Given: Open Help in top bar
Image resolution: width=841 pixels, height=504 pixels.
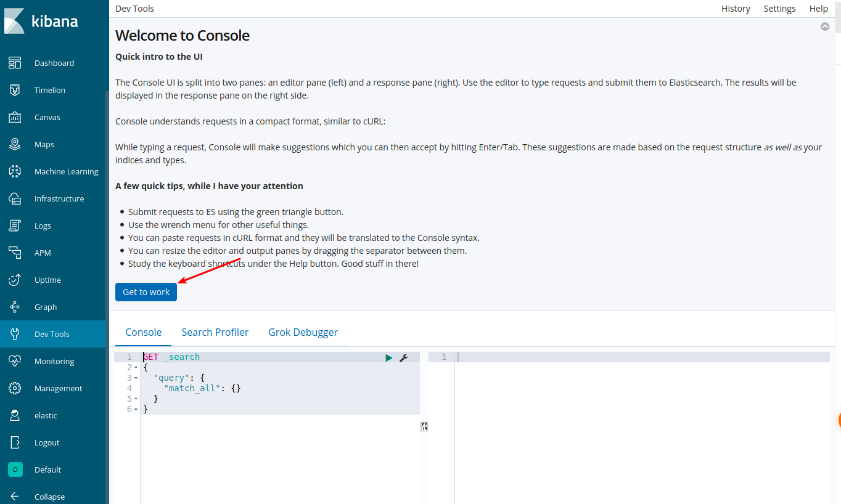Looking at the screenshot, I should (x=819, y=9).
